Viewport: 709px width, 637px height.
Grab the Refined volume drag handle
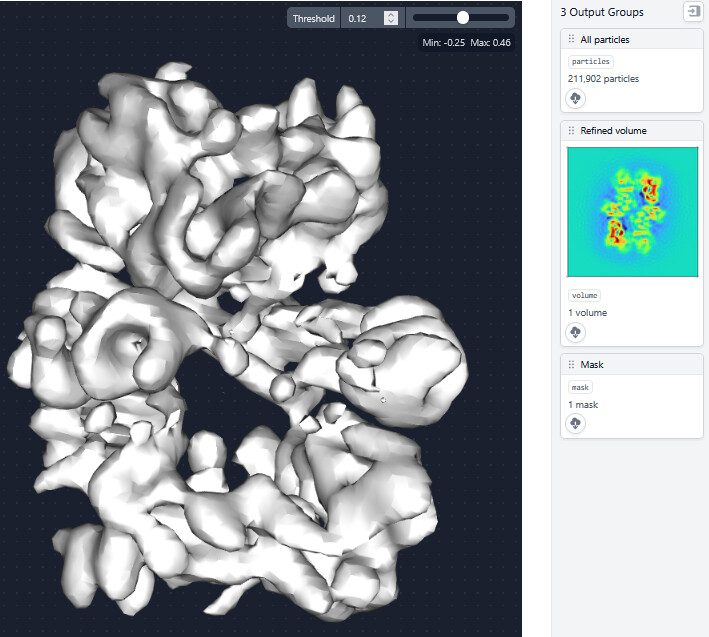point(571,131)
